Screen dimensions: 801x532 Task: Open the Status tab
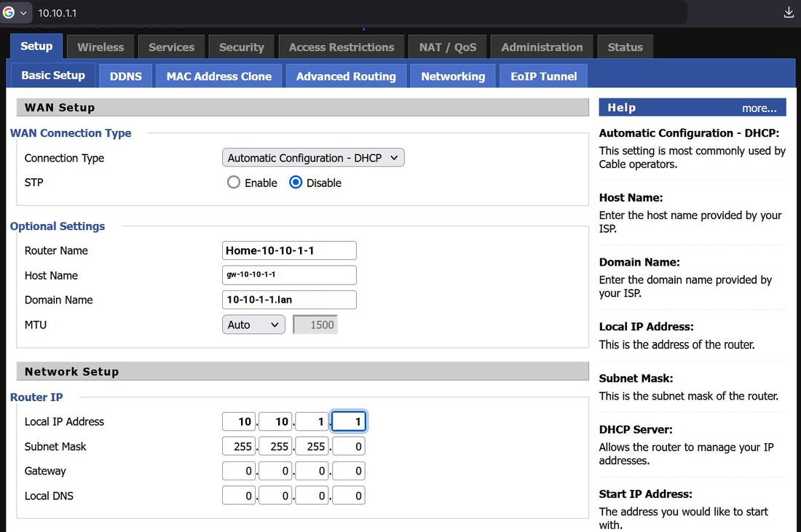pos(626,47)
